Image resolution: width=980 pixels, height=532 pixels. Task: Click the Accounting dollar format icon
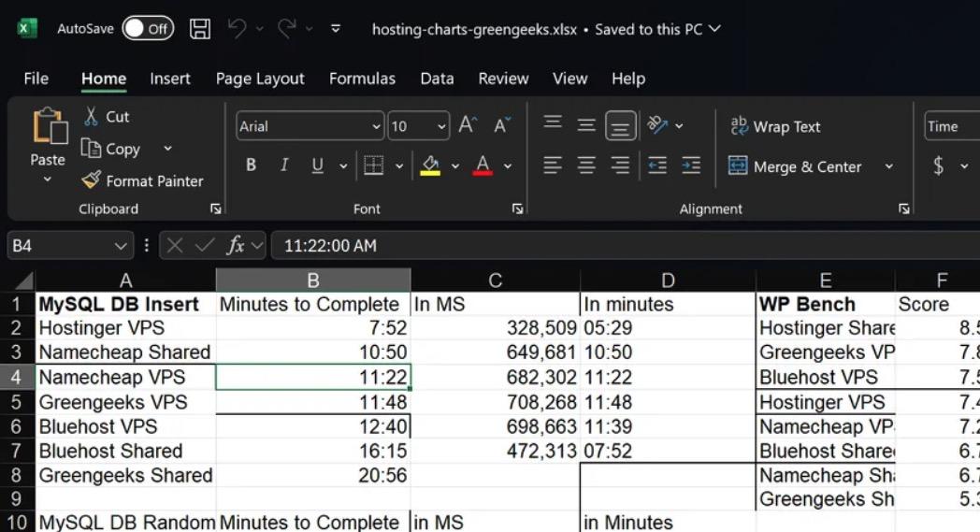click(938, 165)
